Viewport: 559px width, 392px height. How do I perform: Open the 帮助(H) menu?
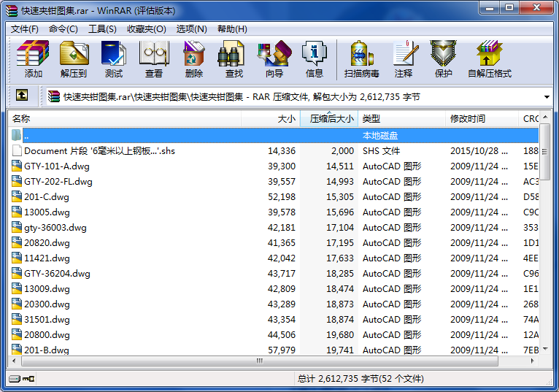coord(232,29)
